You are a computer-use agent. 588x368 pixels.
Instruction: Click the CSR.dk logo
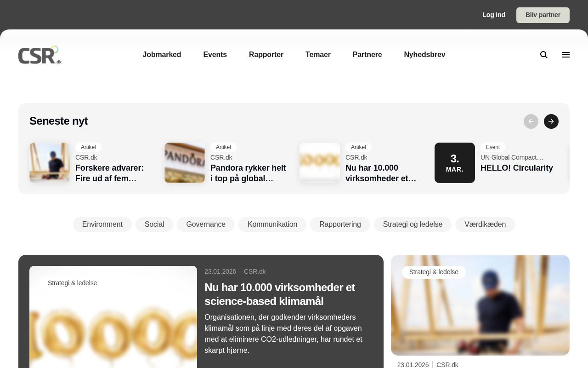click(x=40, y=55)
